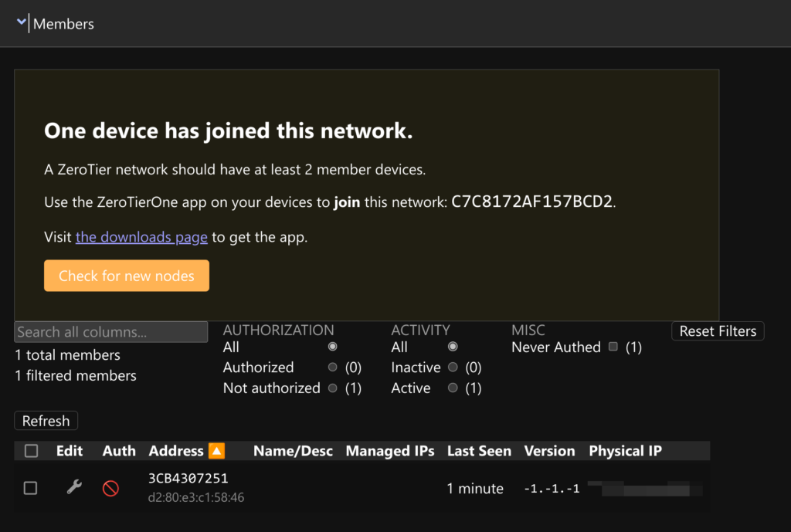
Task: Check the box for member 3CB4307251
Action: (x=30, y=488)
